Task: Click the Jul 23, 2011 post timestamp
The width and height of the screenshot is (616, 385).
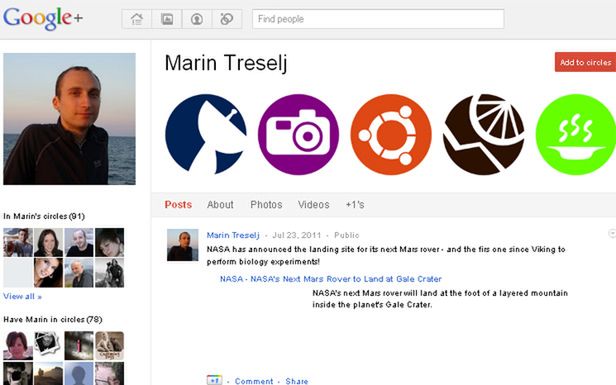Action: tap(297, 235)
